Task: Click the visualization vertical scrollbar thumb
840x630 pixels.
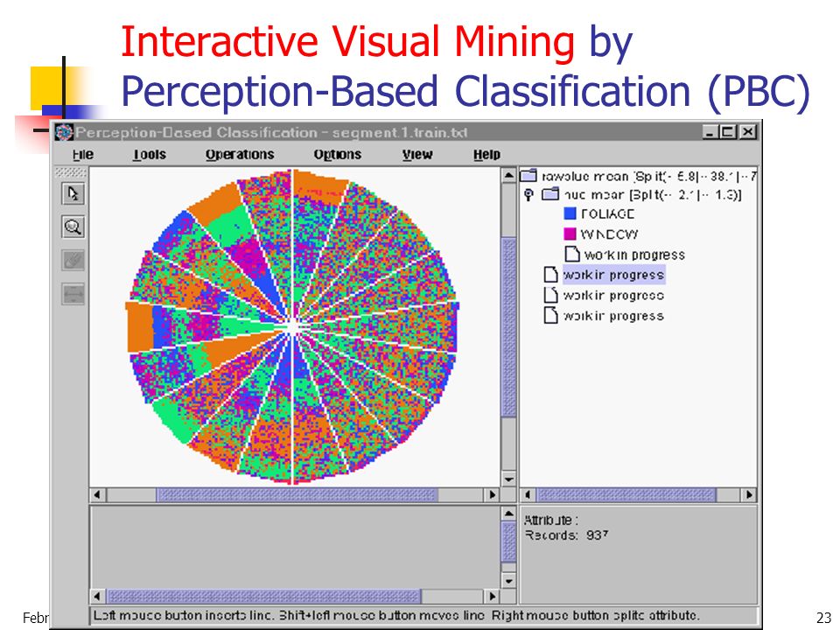Action: 508,326
